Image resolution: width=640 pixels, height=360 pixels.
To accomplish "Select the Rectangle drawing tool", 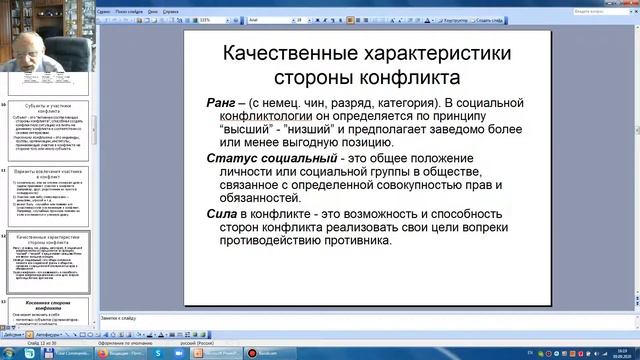I will click(82, 335).
